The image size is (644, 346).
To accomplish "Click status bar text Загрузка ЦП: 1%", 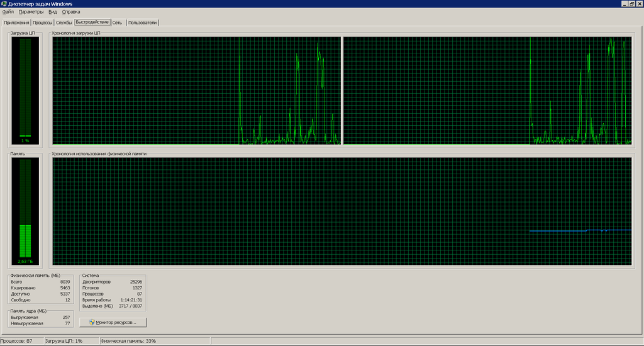I will pos(64,341).
